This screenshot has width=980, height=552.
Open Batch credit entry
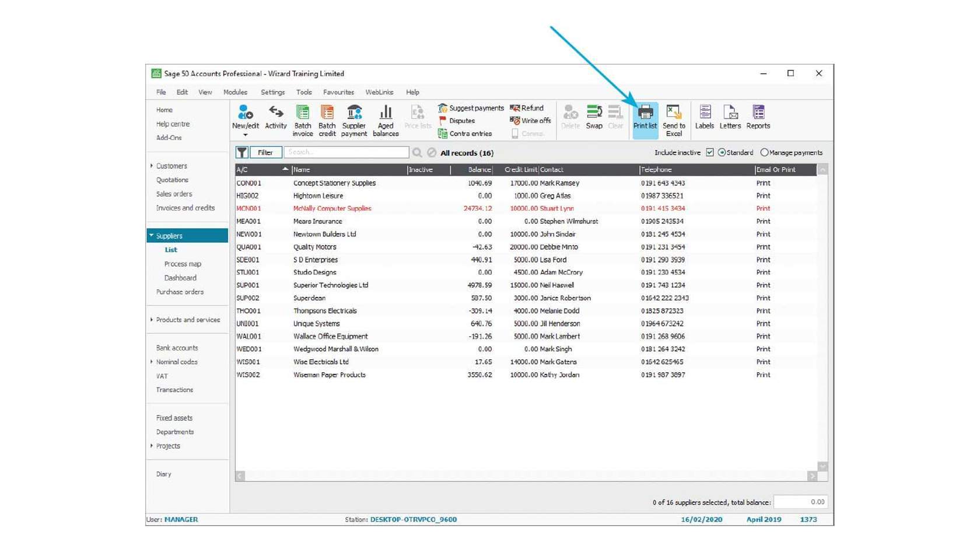coord(327,121)
